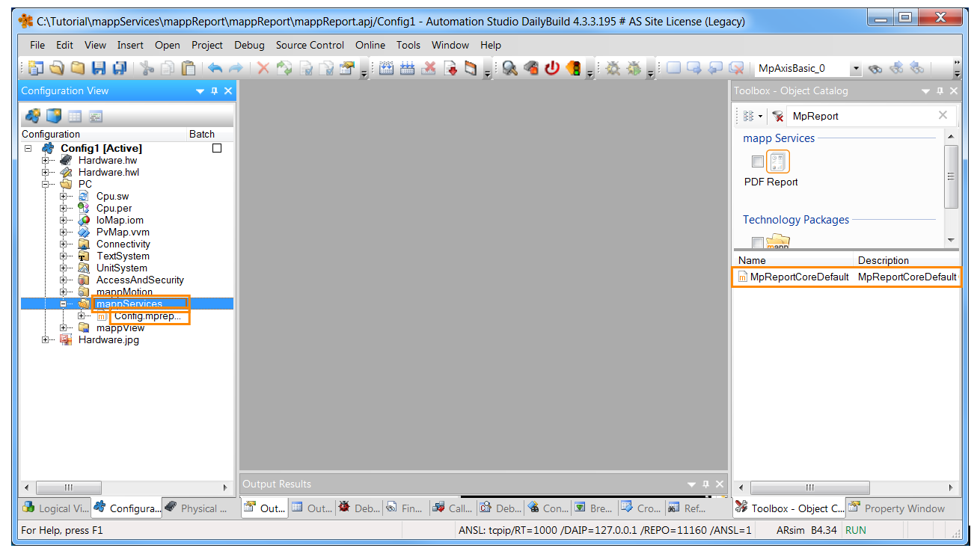This screenshot has height=551, width=980.
Task: Switch to the Logical View tab
Action: [x=55, y=508]
